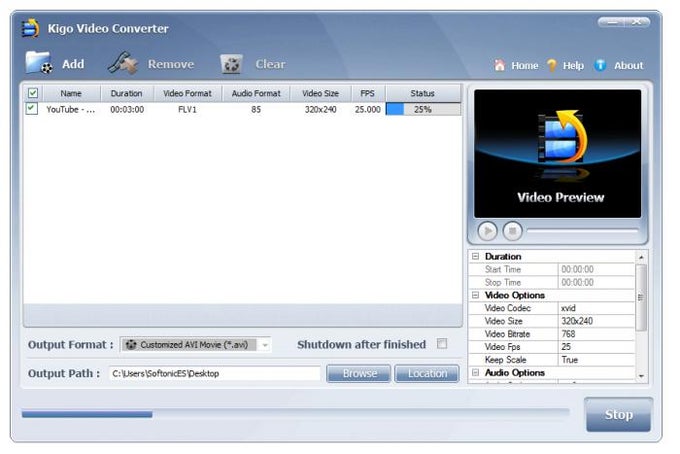Image resolution: width=680 pixels, height=454 pixels.
Task: Collapse the Video Options section
Action: (475, 295)
